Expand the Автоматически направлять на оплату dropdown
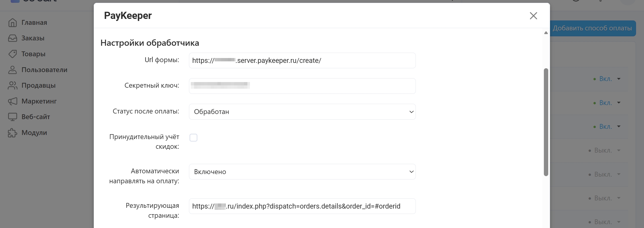The height and width of the screenshot is (228, 644). 302,172
